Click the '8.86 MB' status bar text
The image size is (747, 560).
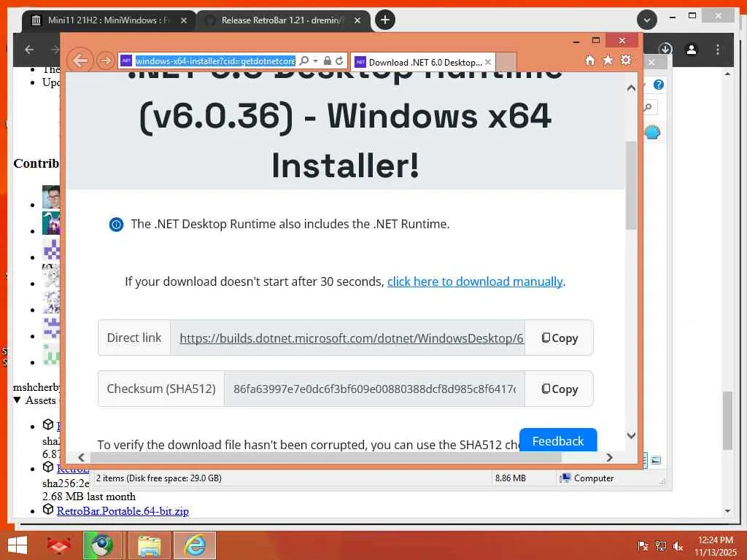510,478
